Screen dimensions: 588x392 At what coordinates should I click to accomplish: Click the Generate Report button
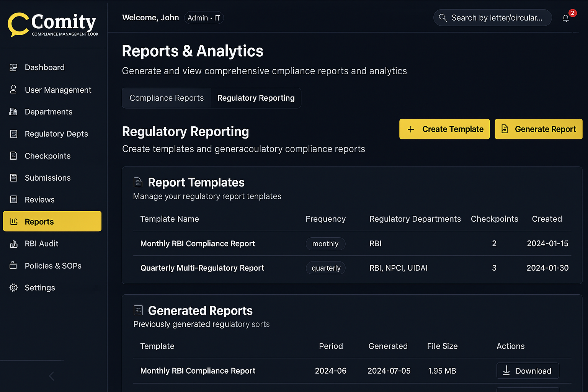[538, 129]
